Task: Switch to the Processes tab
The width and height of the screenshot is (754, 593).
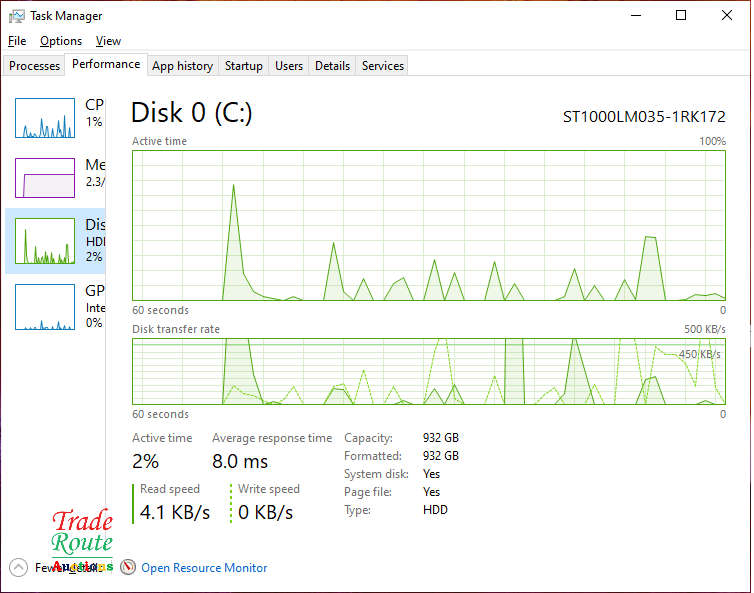Action: pos(35,66)
